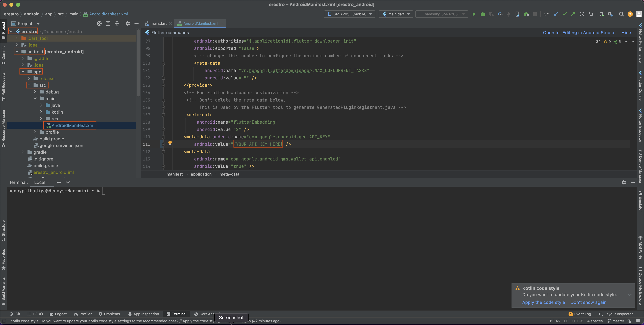The width and height of the screenshot is (644, 325).
Task: Push commits with Git green arrow icon
Action: (573, 14)
